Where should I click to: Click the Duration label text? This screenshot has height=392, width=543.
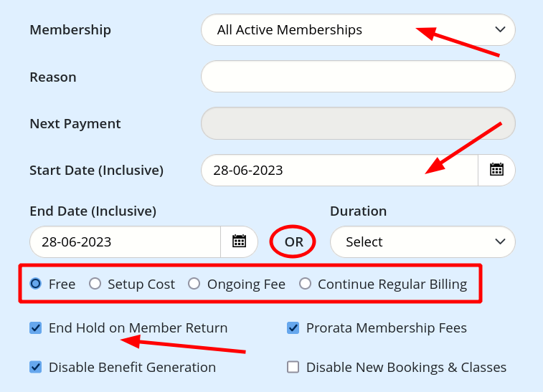click(358, 211)
